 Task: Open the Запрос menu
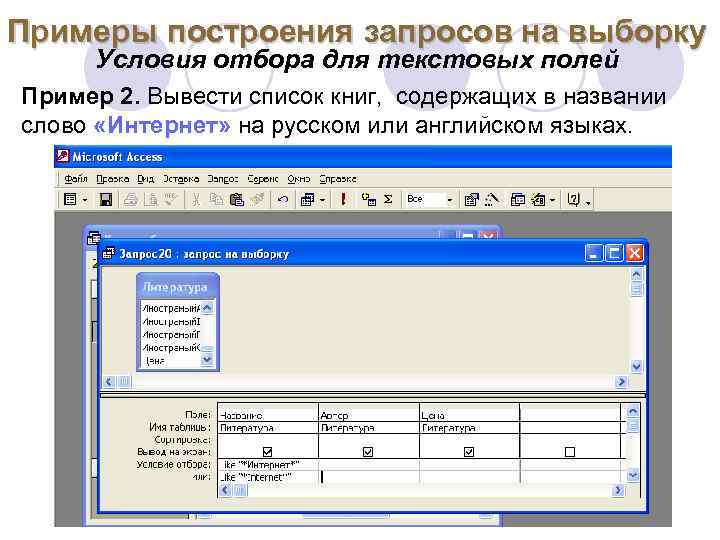[223, 179]
